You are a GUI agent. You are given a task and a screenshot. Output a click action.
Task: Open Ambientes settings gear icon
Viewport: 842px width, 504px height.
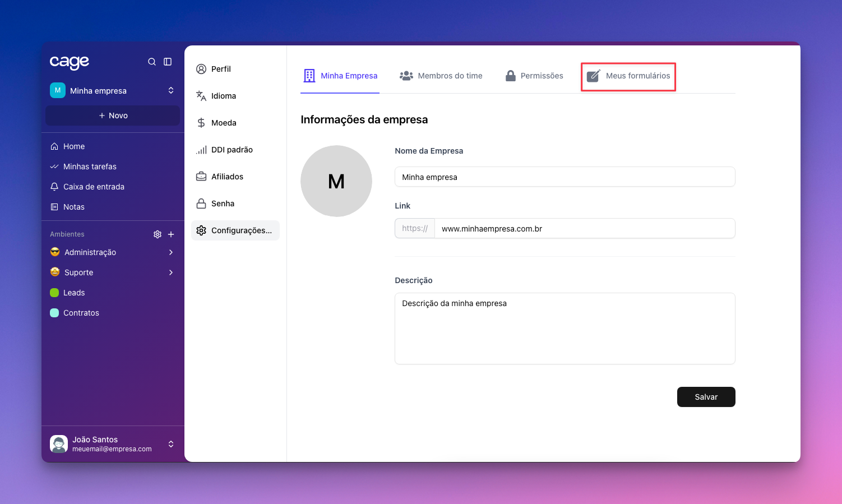158,234
